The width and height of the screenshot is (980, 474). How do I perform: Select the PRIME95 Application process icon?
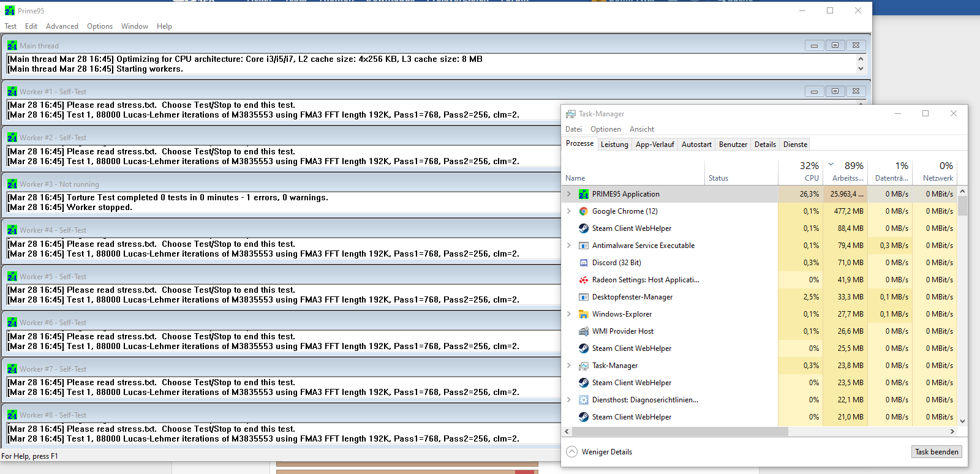584,194
